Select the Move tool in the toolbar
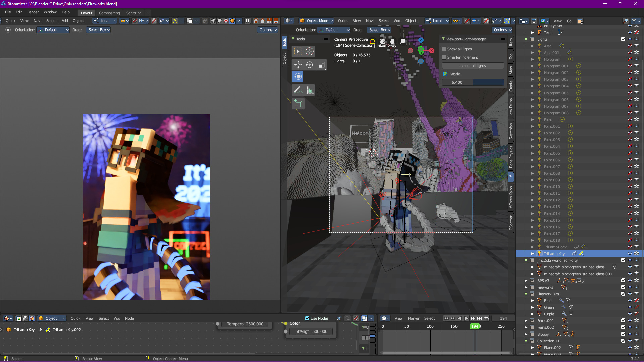The height and width of the screenshot is (362, 644). 298,65
